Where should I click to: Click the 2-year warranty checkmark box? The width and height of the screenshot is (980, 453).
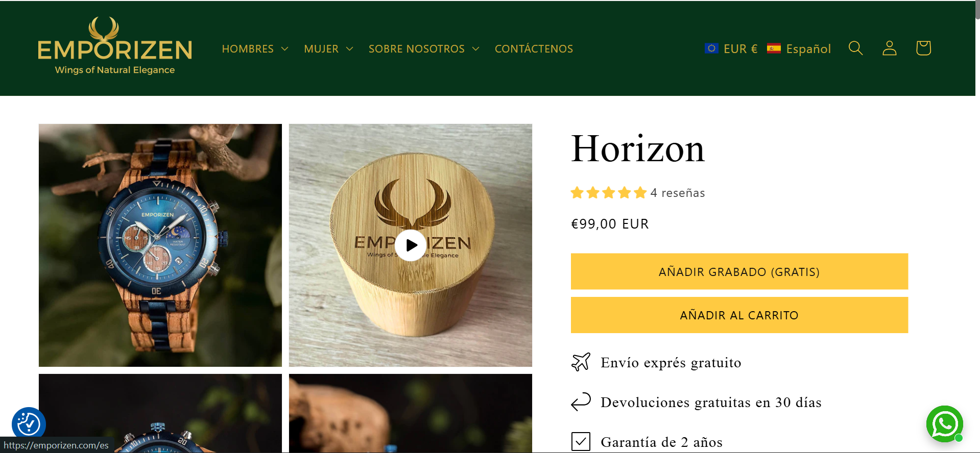tap(581, 442)
